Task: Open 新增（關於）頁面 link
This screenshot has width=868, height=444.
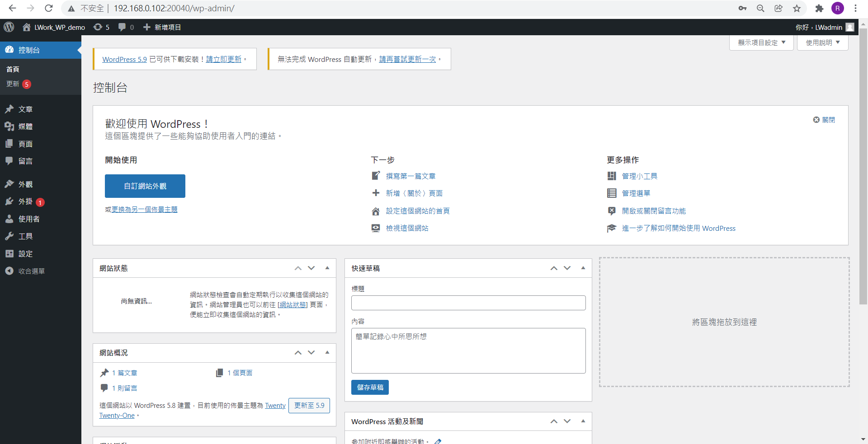Action: pos(414,193)
